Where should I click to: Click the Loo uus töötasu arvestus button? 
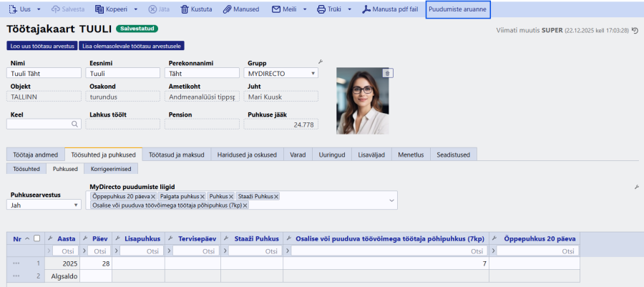42,46
